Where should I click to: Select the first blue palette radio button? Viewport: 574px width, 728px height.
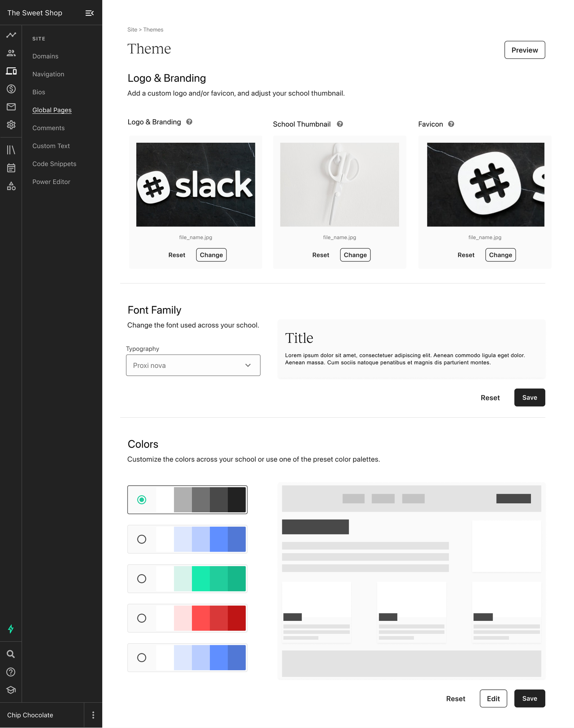(142, 539)
